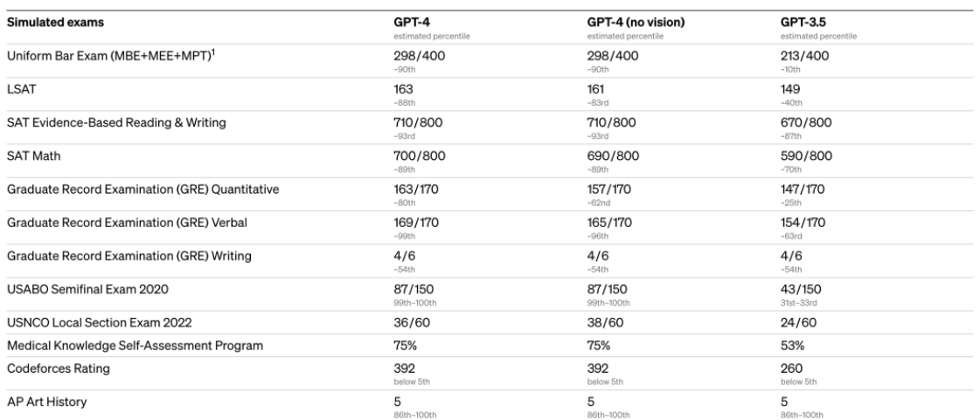Click SAT Evidence-Based Reading & Writing label
Screen dimensions: 980x420
point(116,123)
